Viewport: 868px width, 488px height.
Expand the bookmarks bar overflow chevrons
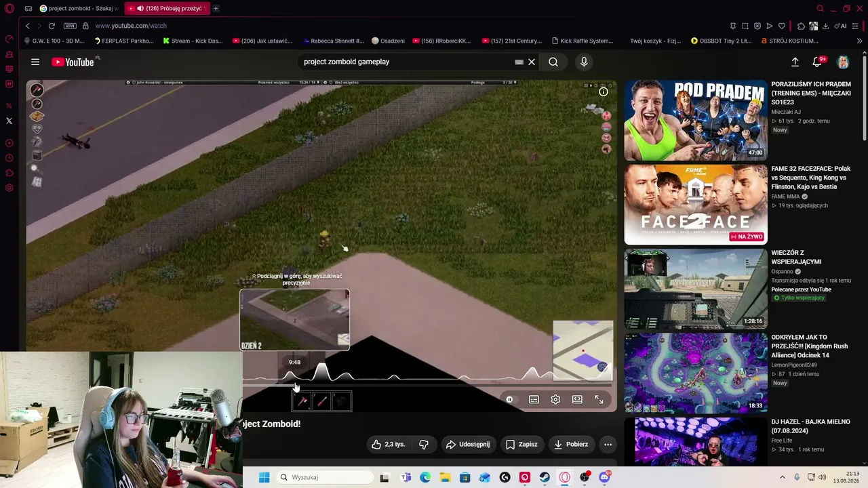point(859,41)
